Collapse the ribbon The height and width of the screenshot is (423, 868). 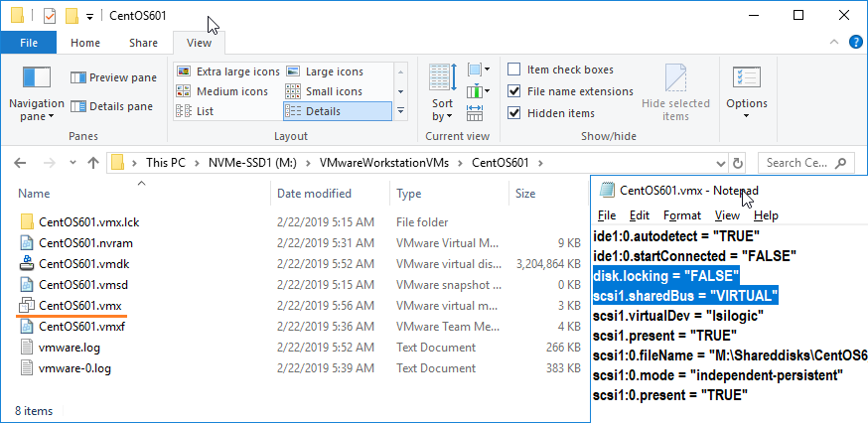[x=833, y=43]
